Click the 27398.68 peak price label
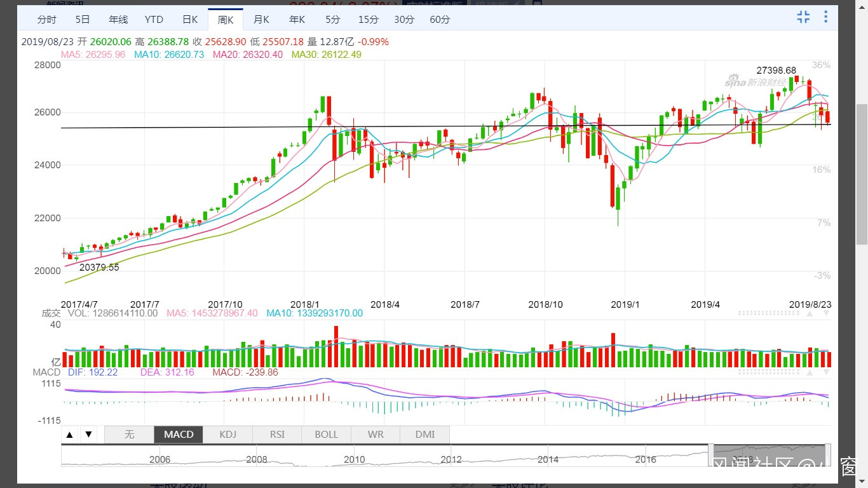This screenshot has width=868, height=488. coord(776,71)
